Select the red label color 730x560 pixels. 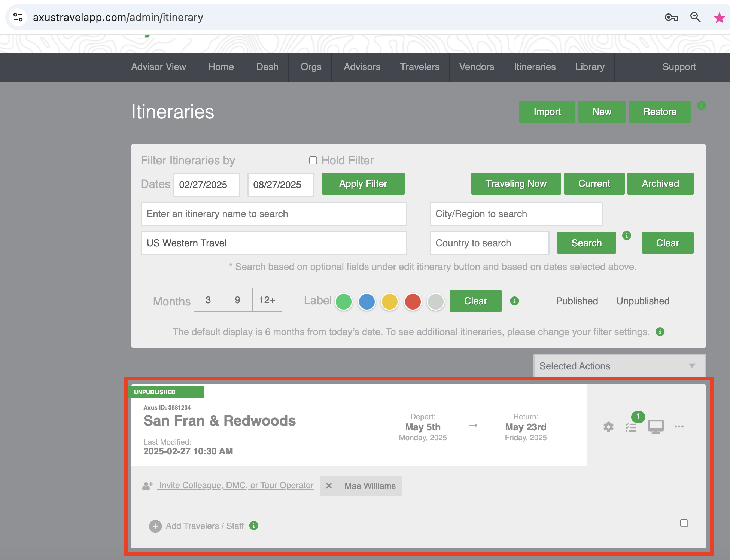(413, 302)
